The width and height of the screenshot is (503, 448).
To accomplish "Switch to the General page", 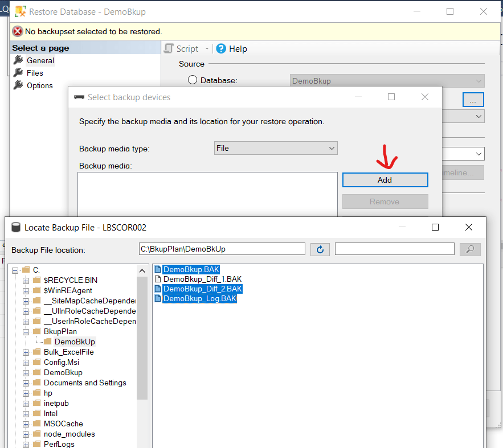I will 40,60.
